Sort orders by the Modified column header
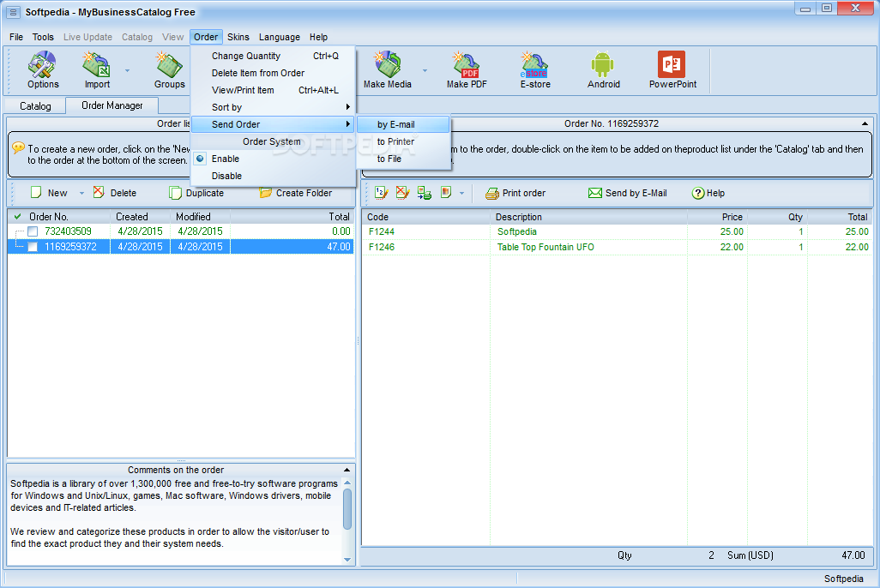This screenshot has height=588, width=880. tap(200, 217)
